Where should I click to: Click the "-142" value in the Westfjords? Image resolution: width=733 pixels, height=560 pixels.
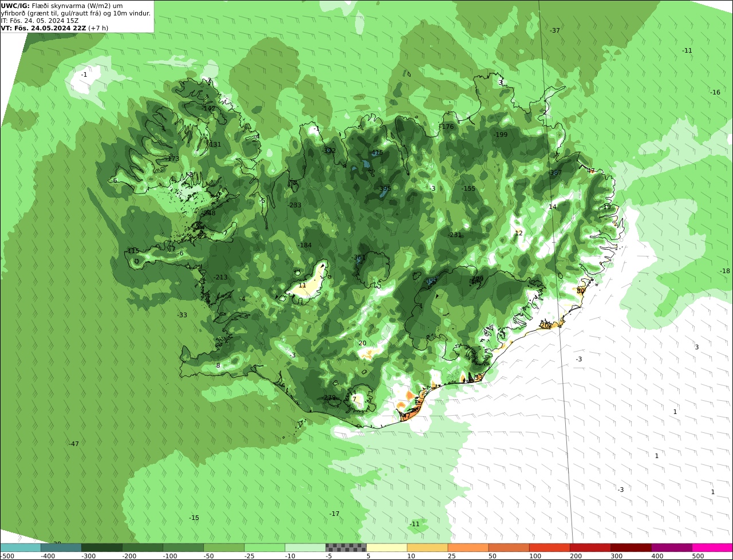[208, 108]
